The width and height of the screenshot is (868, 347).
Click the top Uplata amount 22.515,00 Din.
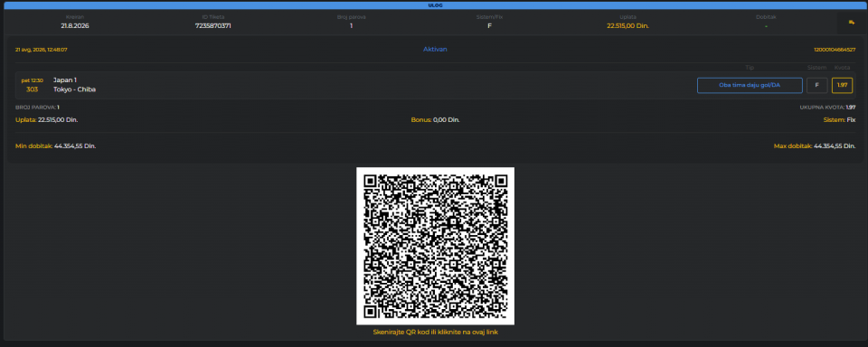[627, 26]
